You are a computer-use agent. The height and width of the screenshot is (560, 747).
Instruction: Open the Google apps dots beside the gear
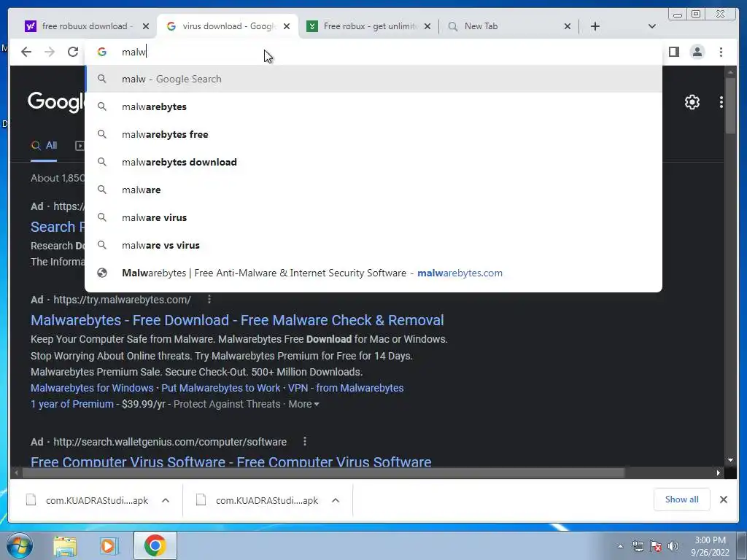tap(721, 102)
